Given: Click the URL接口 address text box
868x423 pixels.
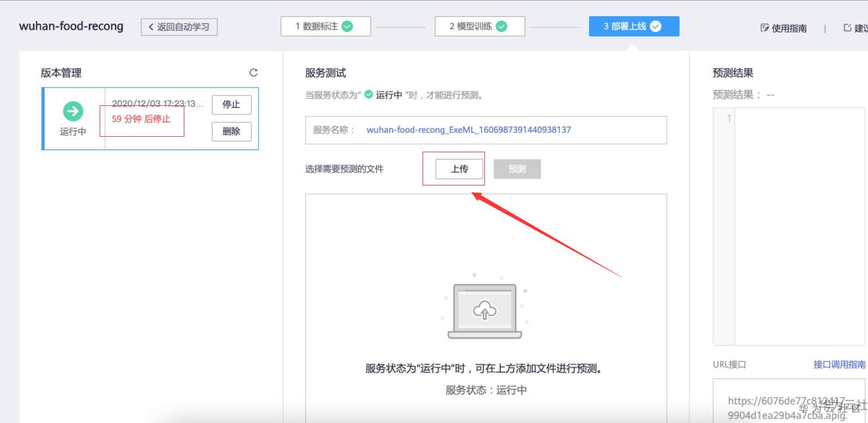Looking at the screenshot, I should coord(790,401).
